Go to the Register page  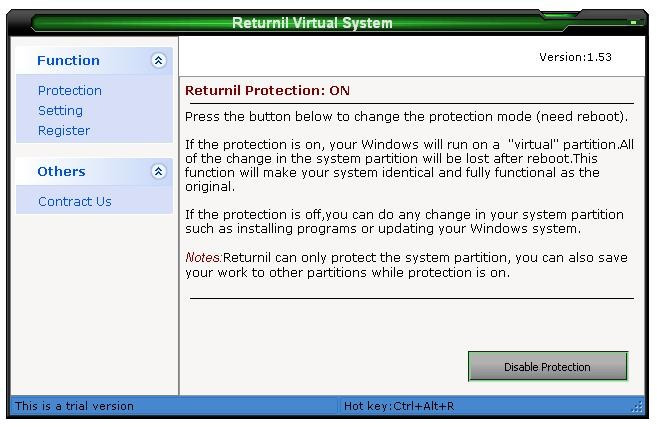click(64, 131)
